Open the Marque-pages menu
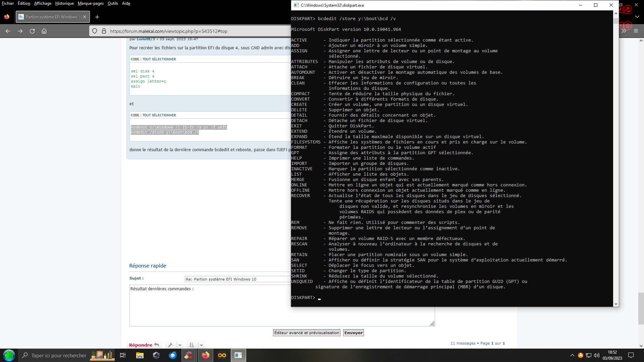The image size is (644, 362). tap(91, 3)
